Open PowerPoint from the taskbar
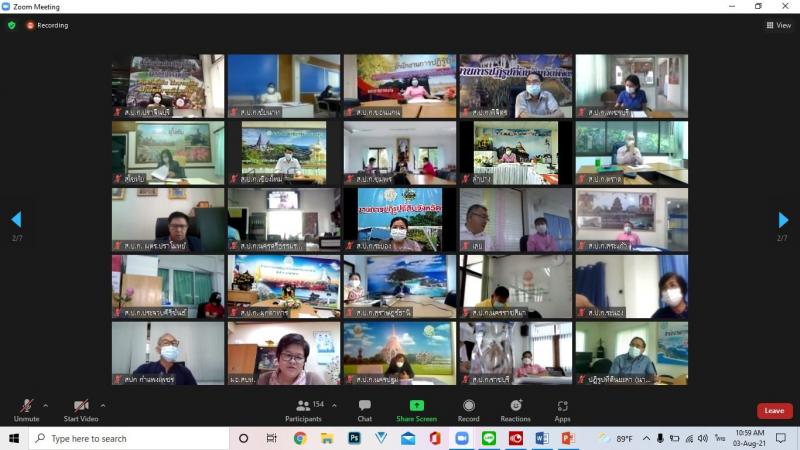This screenshot has width=800, height=450. tap(568, 438)
